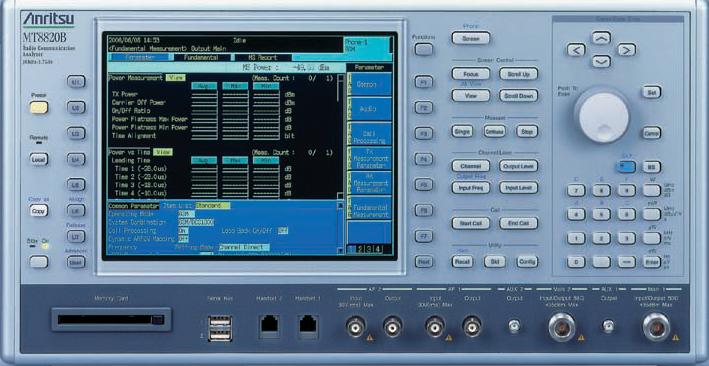
Task: Toggle the Call Processing On field
Action: tap(183, 231)
